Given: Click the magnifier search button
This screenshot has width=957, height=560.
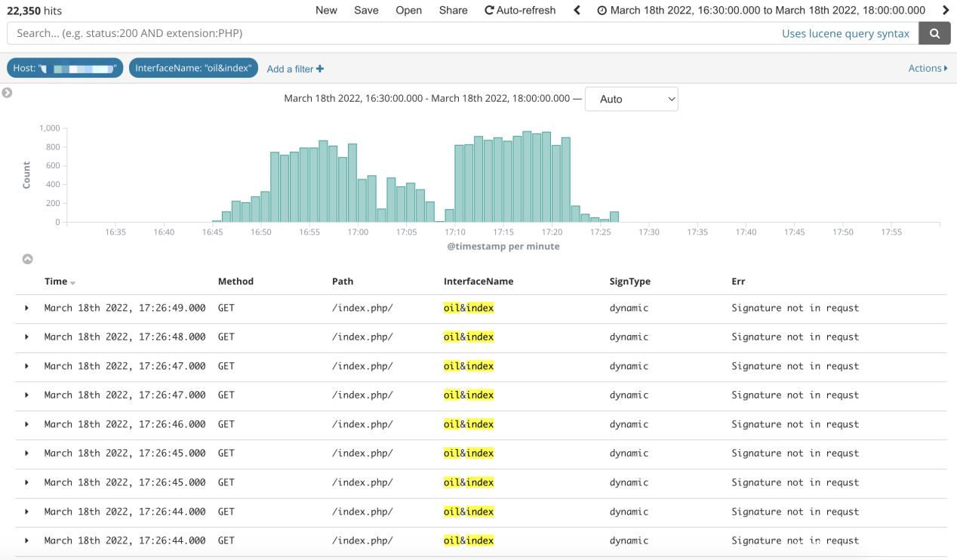Looking at the screenshot, I should point(934,33).
